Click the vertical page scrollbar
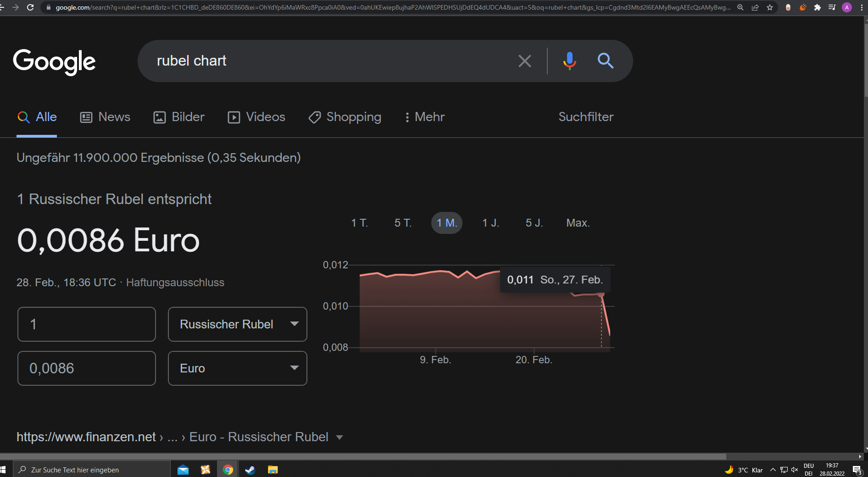 (866, 60)
